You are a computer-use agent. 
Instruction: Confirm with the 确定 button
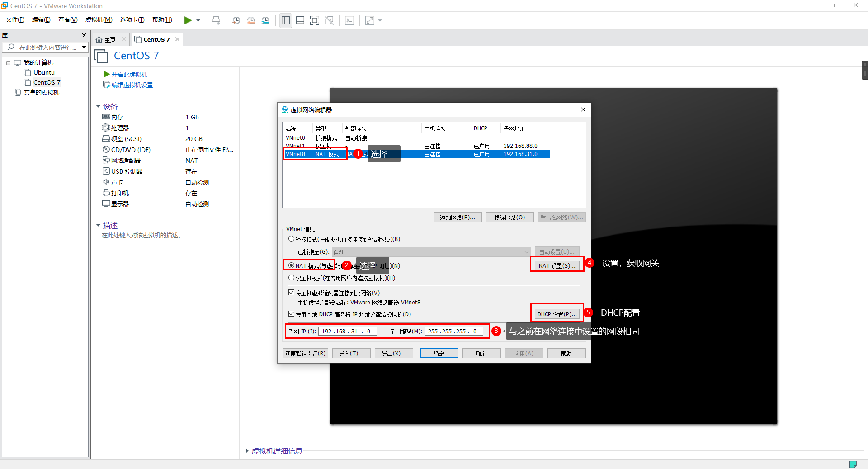pyautogui.click(x=439, y=353)
